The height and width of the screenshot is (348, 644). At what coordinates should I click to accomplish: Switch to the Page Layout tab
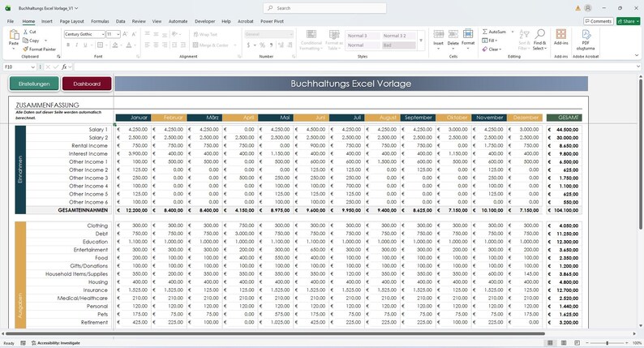coord(72,21)
